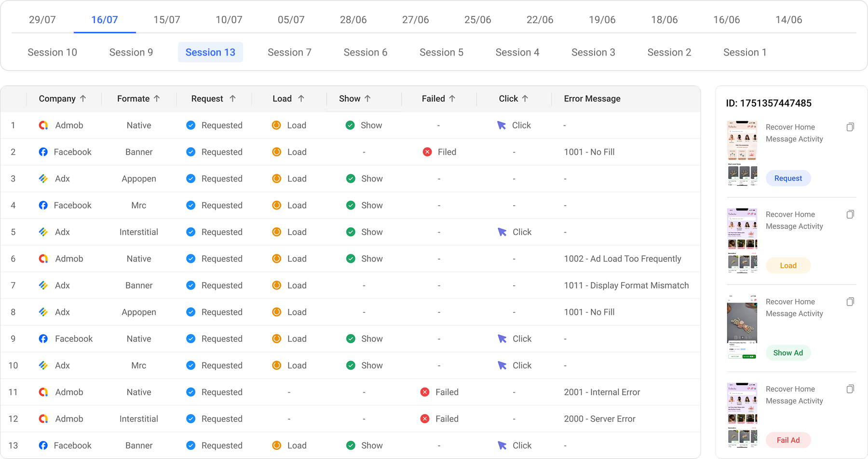Open the Session 7 tab
Image resolution: width=868 pixels, height=459 pixels.
[x=289, y=53]
